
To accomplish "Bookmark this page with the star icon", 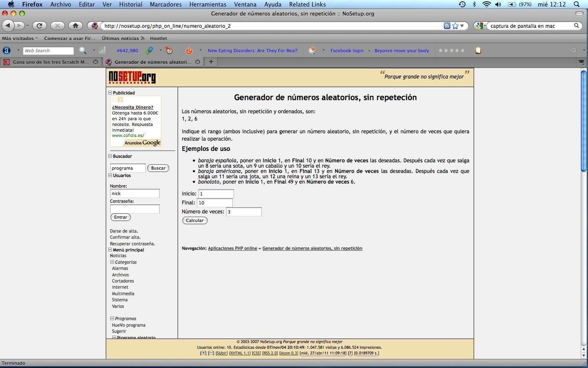I will pyautogui.click(x=455, y=26).
